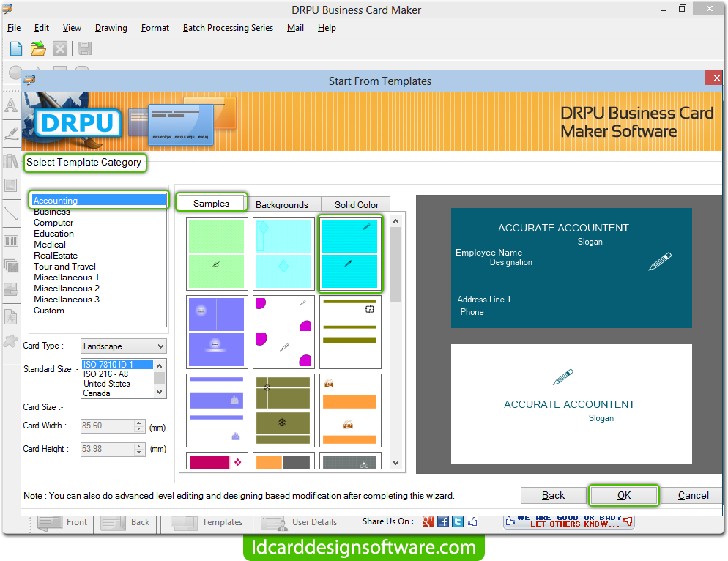Click the feedback banner 'Let others know'
This screenshot has width=728, height=561.
coord(569,521)
